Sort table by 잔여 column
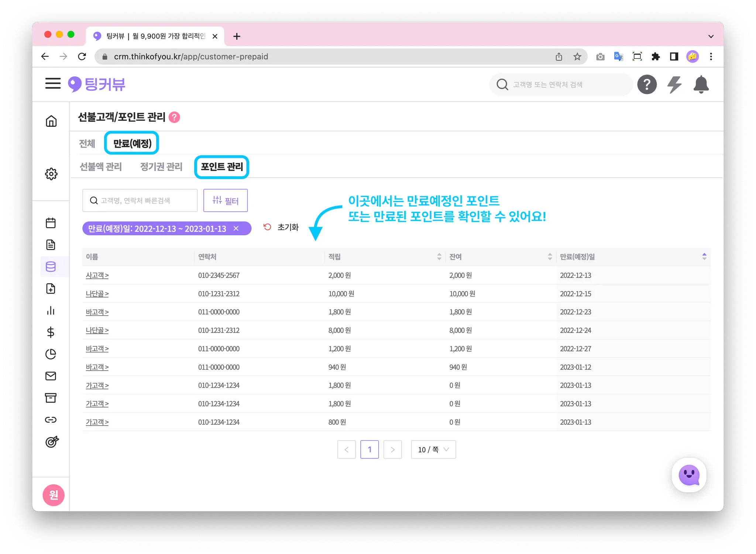This screenshot has height=554, width=756. pos(550,257)
